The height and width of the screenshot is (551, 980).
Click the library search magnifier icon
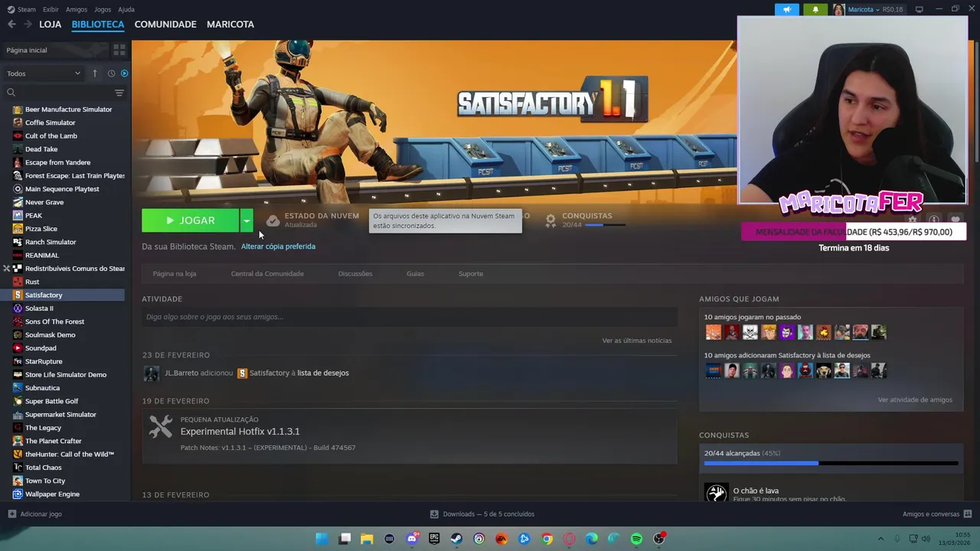(x=11, y=93)
